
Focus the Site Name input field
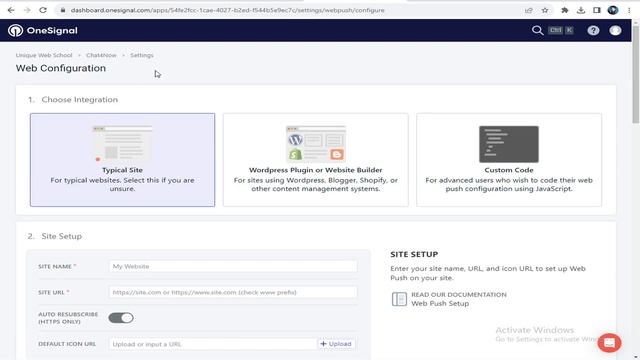233,267
